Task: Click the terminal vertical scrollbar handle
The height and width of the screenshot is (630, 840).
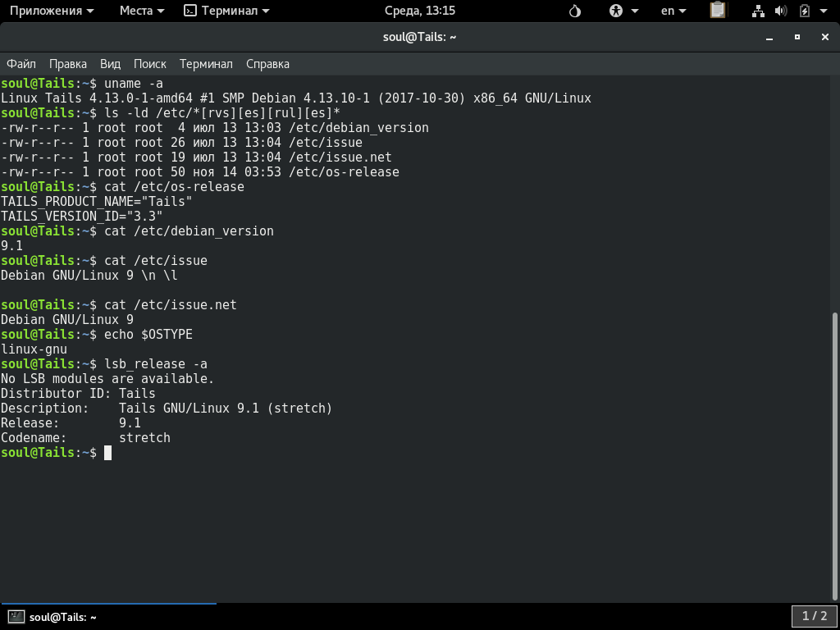Action: (835, 456)
